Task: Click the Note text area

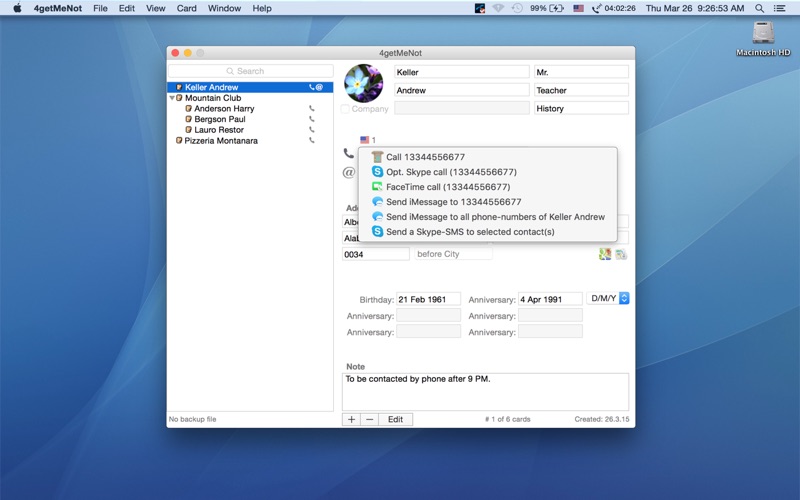Action: click(x=485, y=392)
